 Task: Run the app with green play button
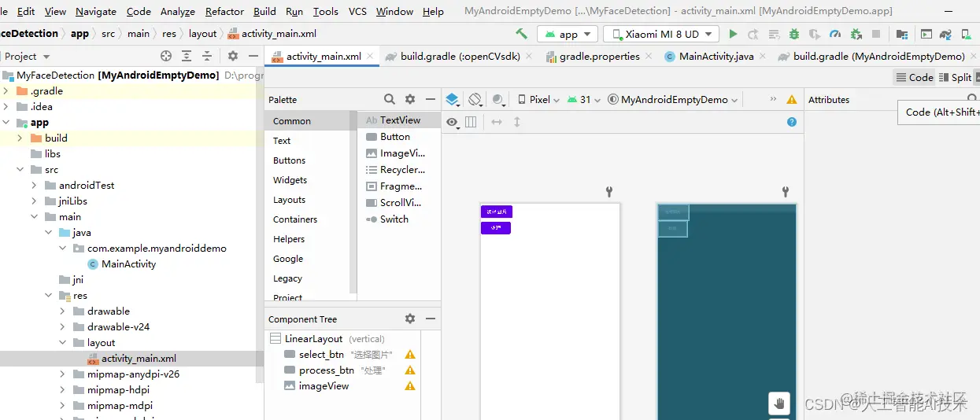[x=734, y=34]
